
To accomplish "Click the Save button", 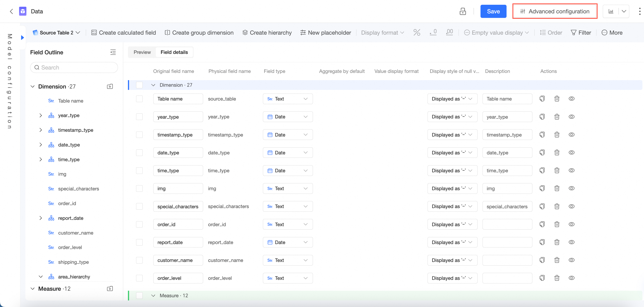I will [493, 11].
